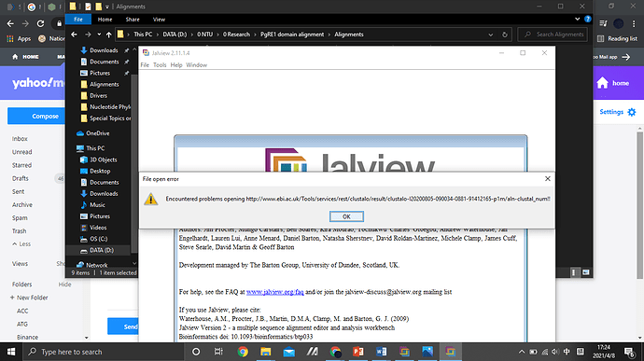Click taskbar search box
The height and width of the screenshot is (361, 644).
click(x=104, y=352)
